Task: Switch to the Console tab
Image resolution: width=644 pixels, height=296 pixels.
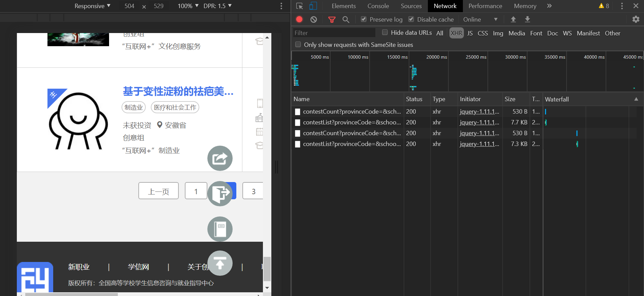Action: point(378,6)
